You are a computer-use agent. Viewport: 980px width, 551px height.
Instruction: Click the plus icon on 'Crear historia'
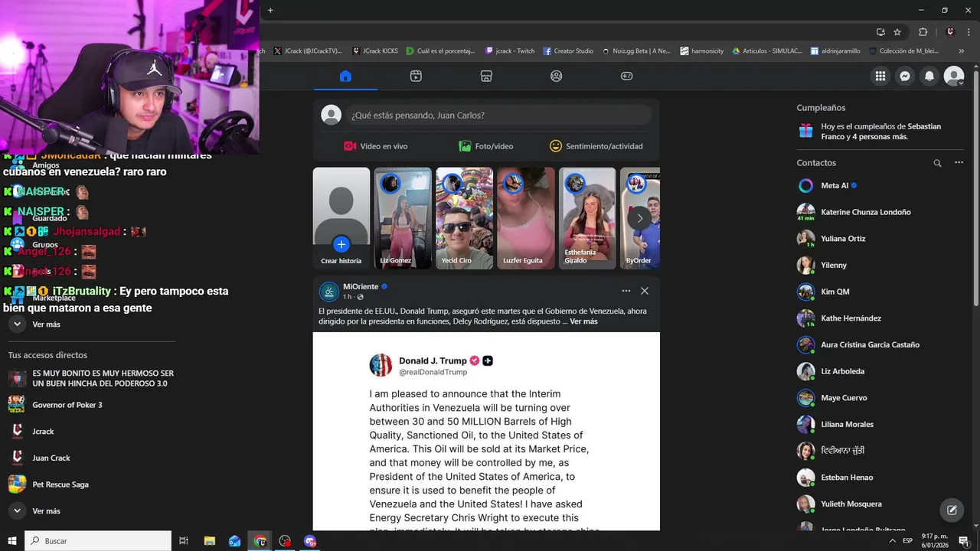pyautogui.click(x=341, y=244)
